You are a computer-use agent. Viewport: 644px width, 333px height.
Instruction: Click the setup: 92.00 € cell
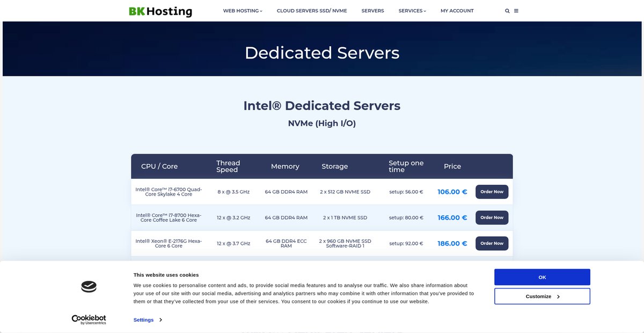[x=406, y=243]
